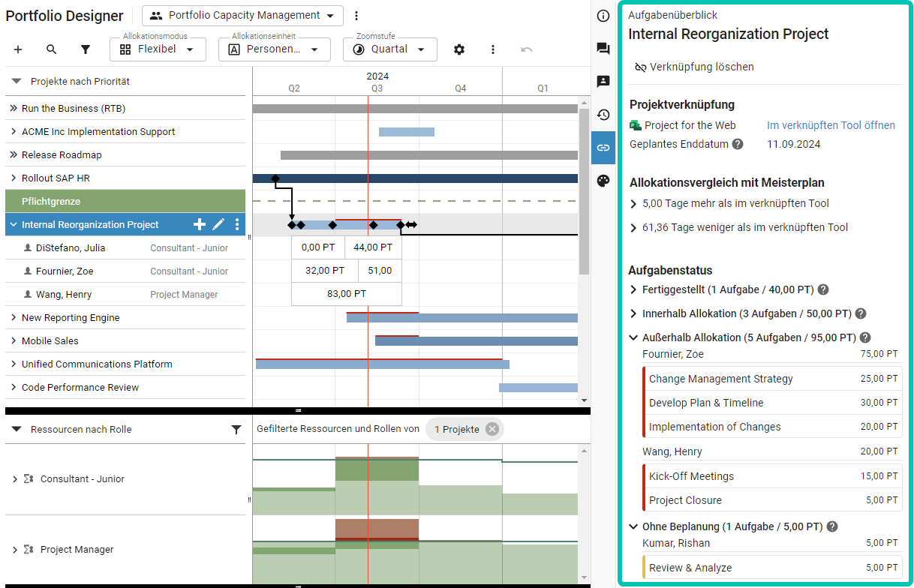Open the info sidebar icon

pos(603,16)
